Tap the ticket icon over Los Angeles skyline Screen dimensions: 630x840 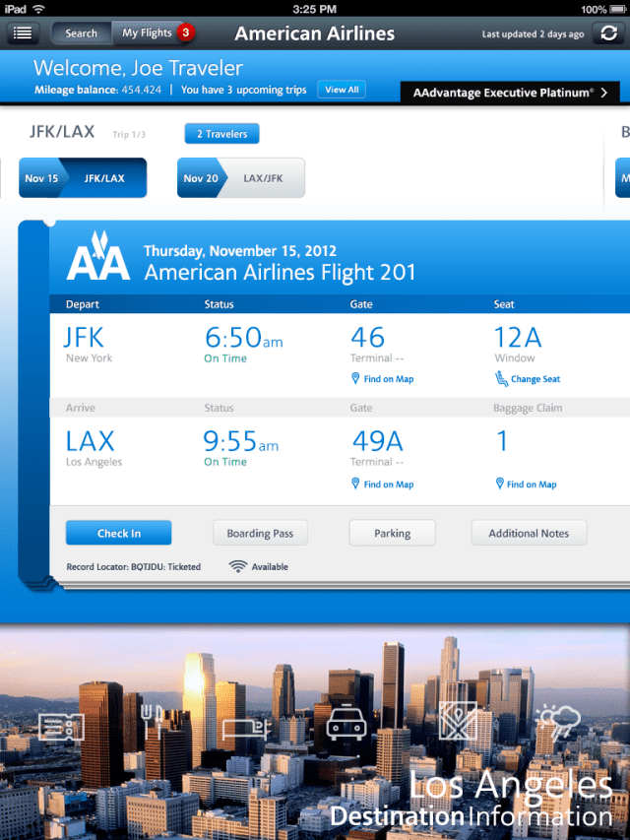[x=62, y=728]
